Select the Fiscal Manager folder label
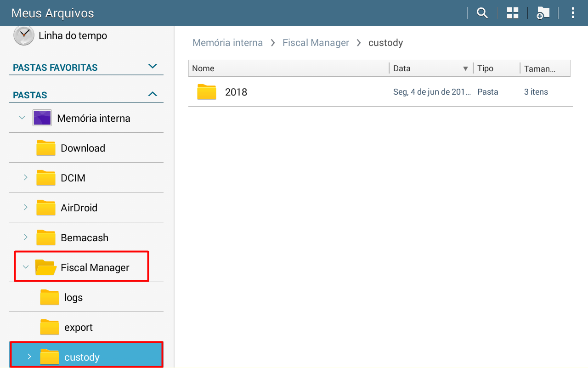This screenshot has width=588, height=368. pyautogui.click(x=95, y=267)
